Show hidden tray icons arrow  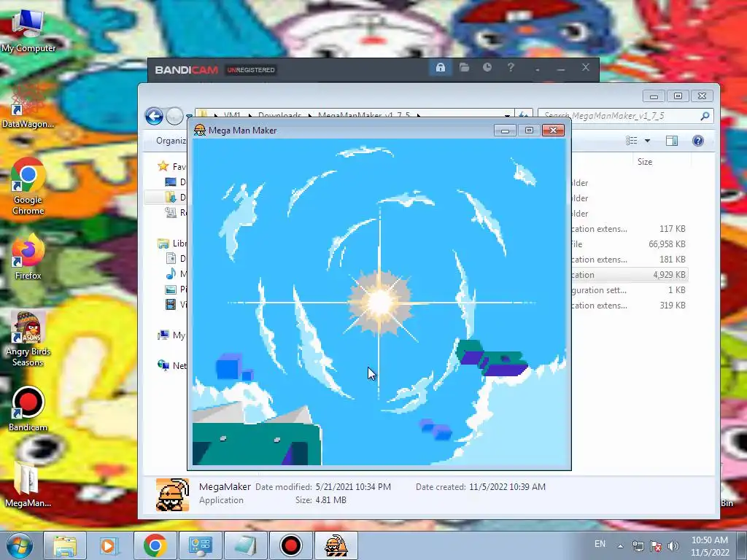click(620, 546)
